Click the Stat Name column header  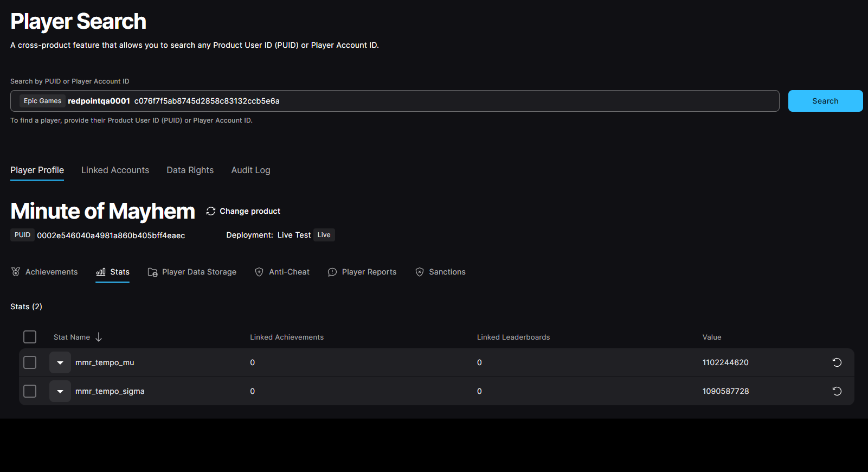[x=72, y=337]
